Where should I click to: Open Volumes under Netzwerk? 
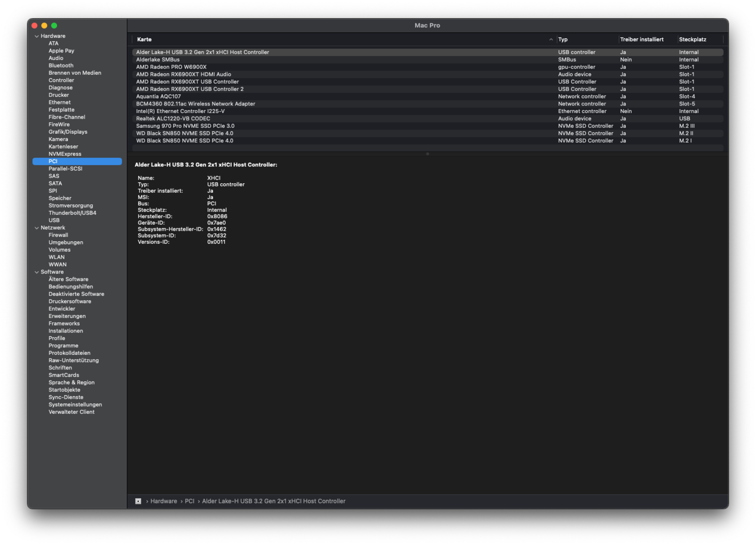60,250
